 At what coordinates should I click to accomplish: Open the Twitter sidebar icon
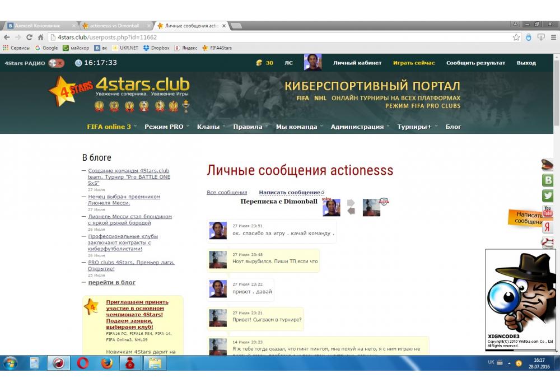click(x=547, y=196)
